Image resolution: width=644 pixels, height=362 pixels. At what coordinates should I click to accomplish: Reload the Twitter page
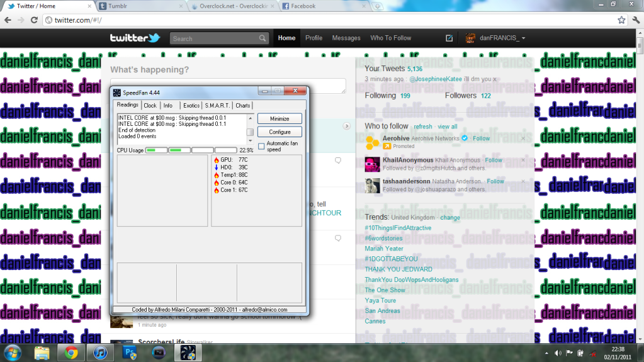click(34, 20)
